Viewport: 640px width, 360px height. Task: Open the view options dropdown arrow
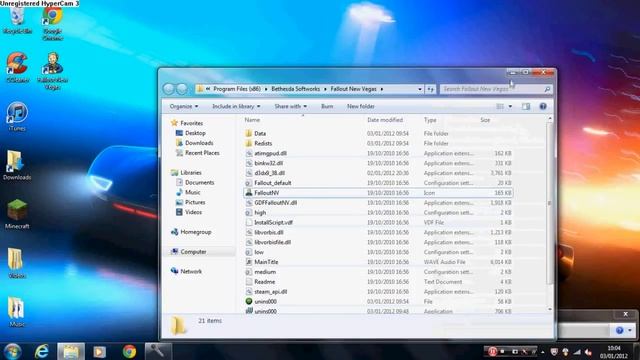pyautogui.click(x=510, y=107)
